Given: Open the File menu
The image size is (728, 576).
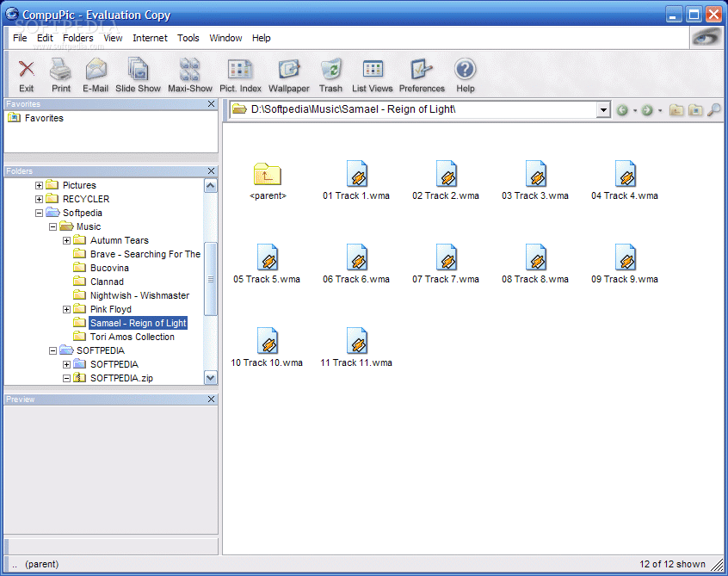Looking at the screenshot, I should point(20,38).
